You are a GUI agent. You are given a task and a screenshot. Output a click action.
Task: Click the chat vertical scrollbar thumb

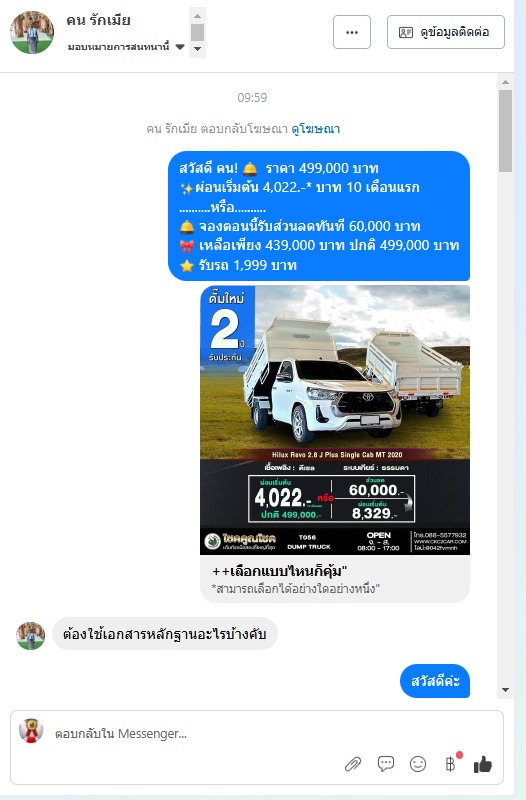506,131
